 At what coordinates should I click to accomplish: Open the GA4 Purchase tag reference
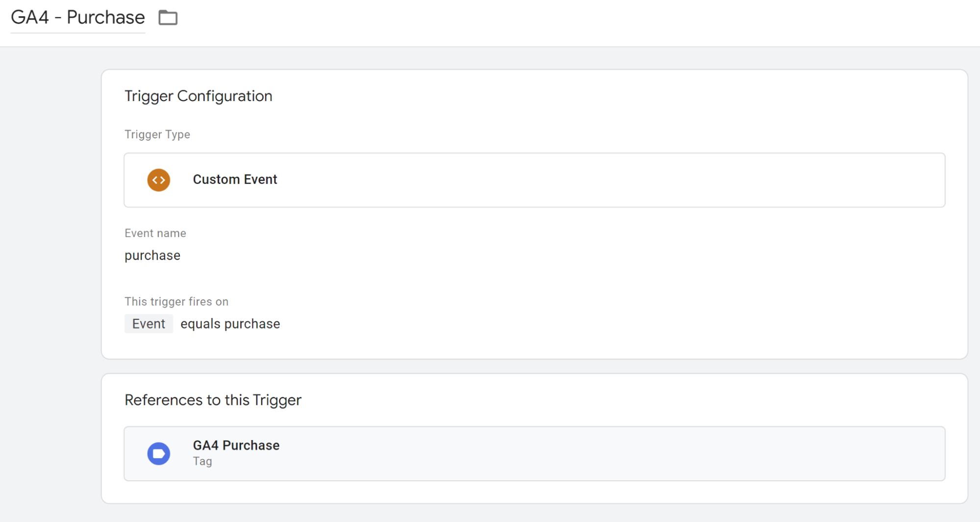236,445
